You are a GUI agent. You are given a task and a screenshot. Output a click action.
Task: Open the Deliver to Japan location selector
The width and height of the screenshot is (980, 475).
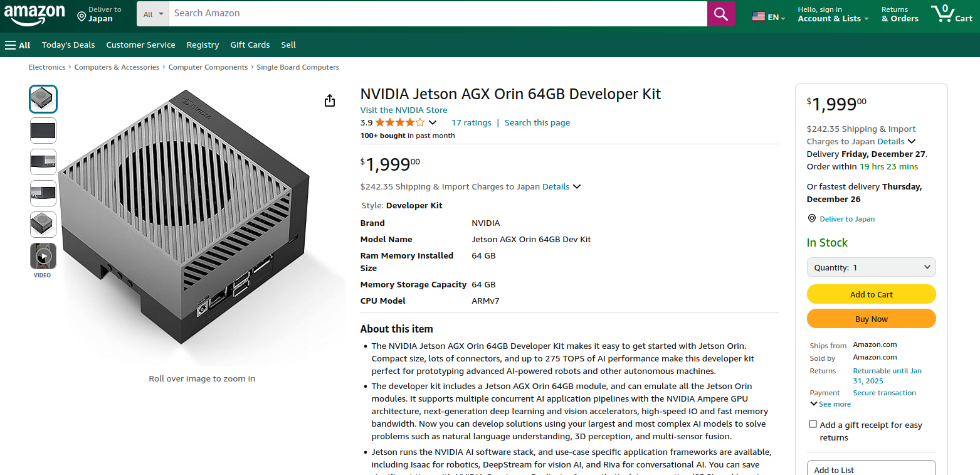(x=100, y=14)
